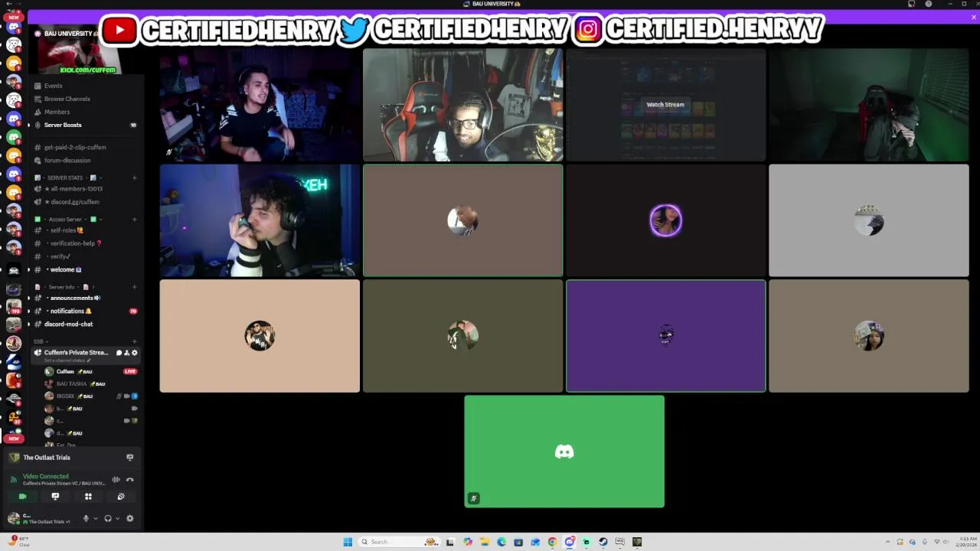Open microphone input options arrow
The width and height of the screenshot is (980, 551).
click(x=95, y=518)
